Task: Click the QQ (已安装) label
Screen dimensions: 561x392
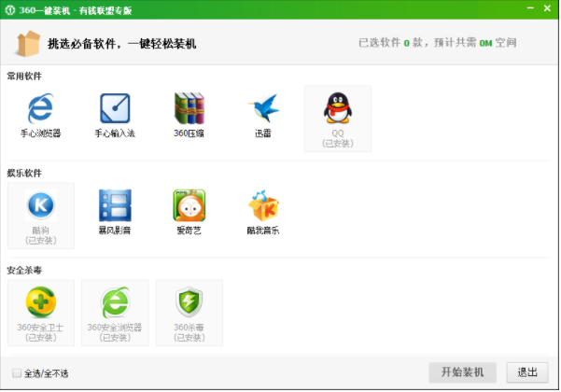Action: [338, 138]
